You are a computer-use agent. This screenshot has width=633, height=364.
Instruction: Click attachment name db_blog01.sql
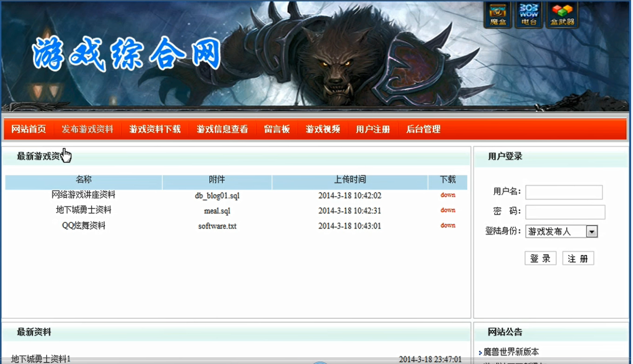click(x=217, y=196)
